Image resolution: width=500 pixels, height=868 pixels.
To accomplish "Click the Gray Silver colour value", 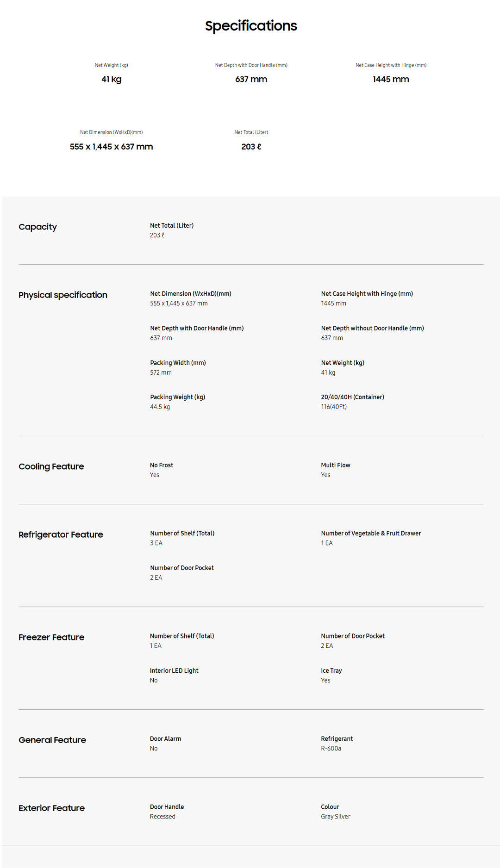I will 336,816.
